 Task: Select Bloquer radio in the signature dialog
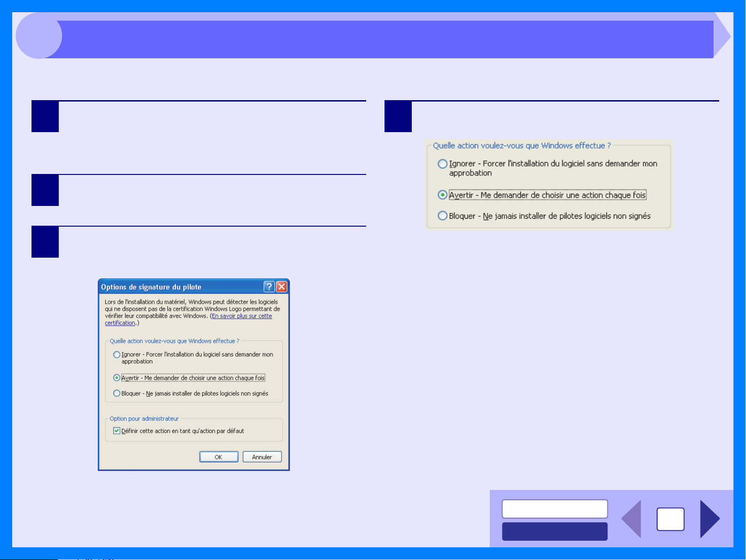pos(117,393)
